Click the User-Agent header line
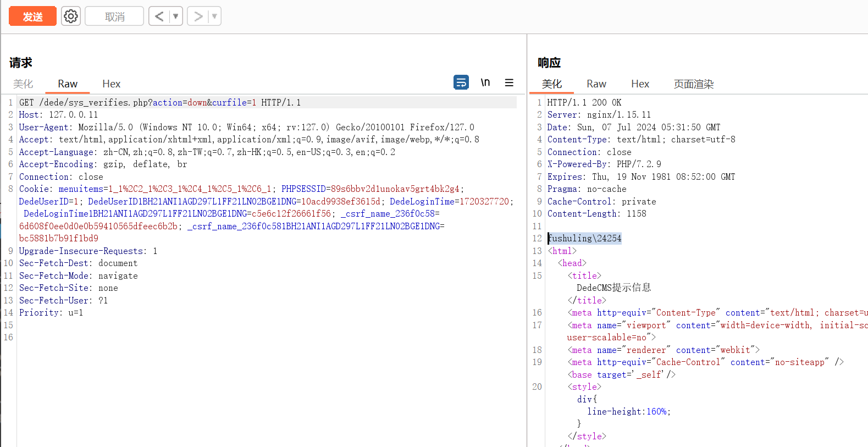The width and height of the screenshot is (868, 447). (x=246, y=127)
